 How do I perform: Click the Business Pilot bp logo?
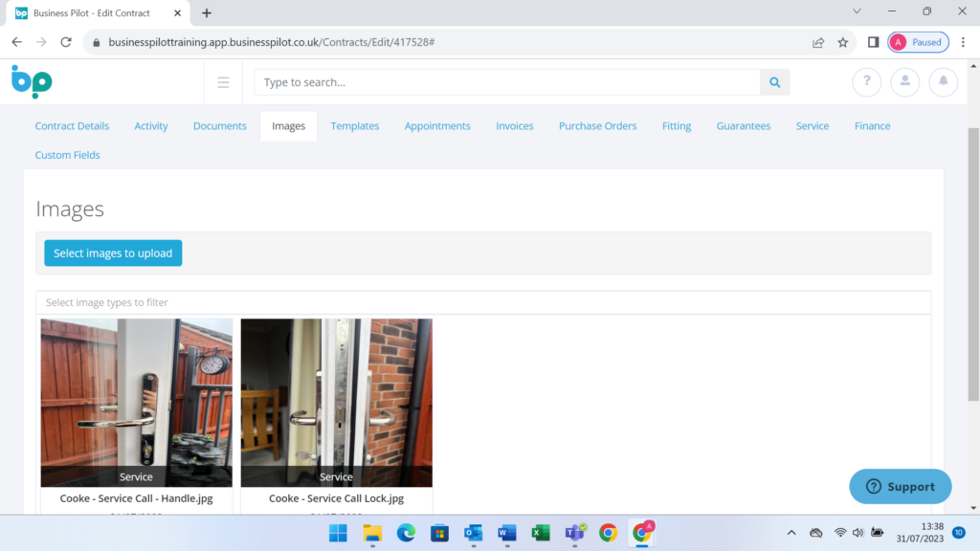tap(32, 82)
